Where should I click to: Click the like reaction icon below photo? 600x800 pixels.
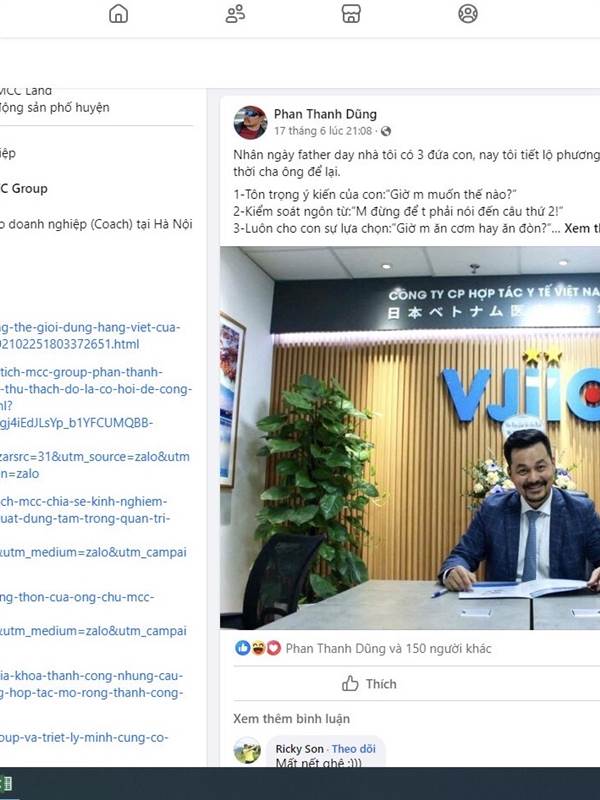(243, 648)
